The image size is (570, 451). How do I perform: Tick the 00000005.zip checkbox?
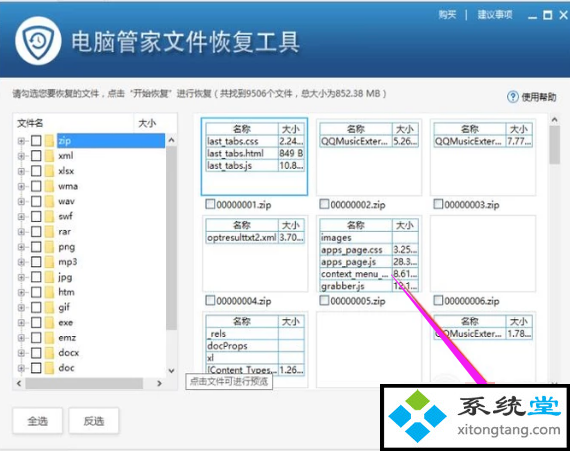pos(324,300)
